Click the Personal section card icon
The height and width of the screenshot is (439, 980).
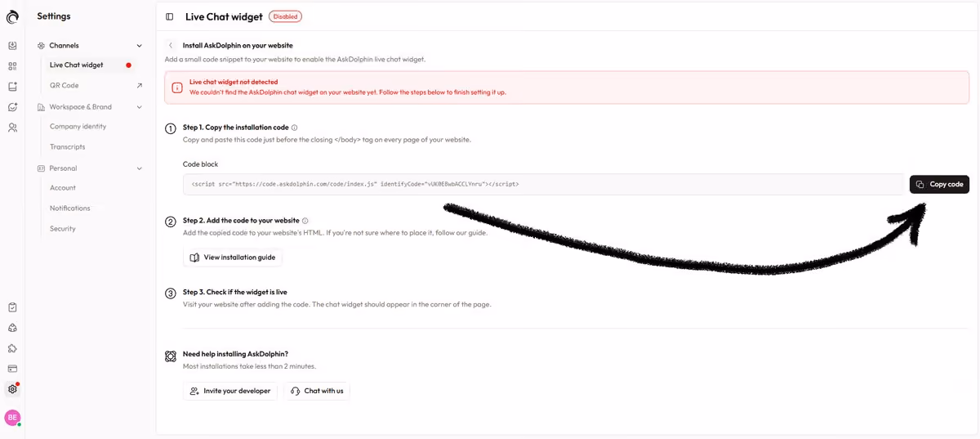(41, 168)
